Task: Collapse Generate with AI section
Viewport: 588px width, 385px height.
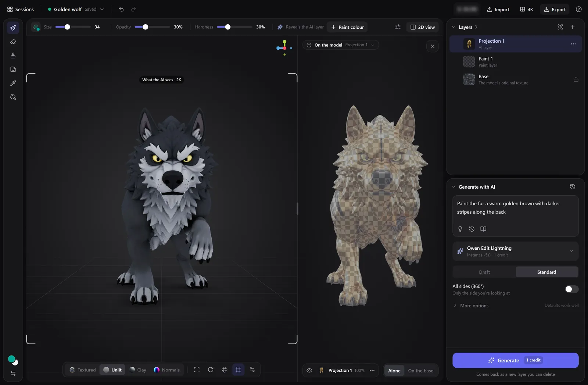Action: (453, 187)
